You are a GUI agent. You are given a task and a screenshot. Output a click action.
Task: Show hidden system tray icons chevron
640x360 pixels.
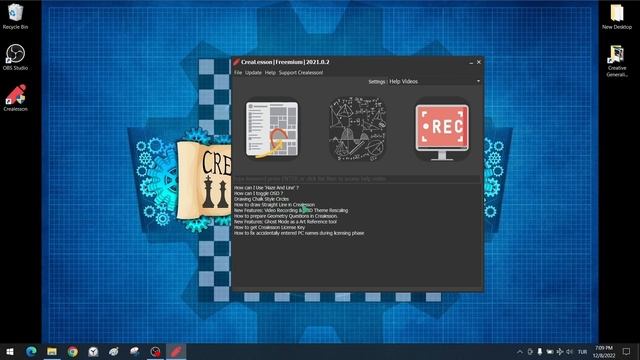click(x=520, y=351)
